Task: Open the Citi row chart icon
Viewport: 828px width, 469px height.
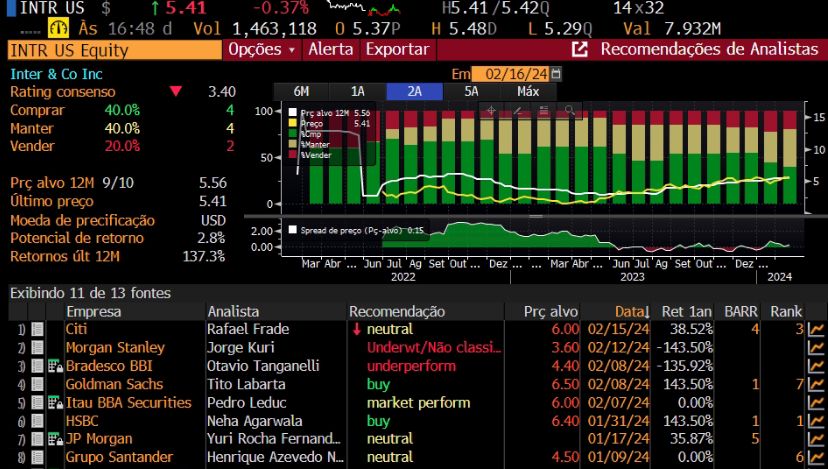Action: (x=816, y=329)
